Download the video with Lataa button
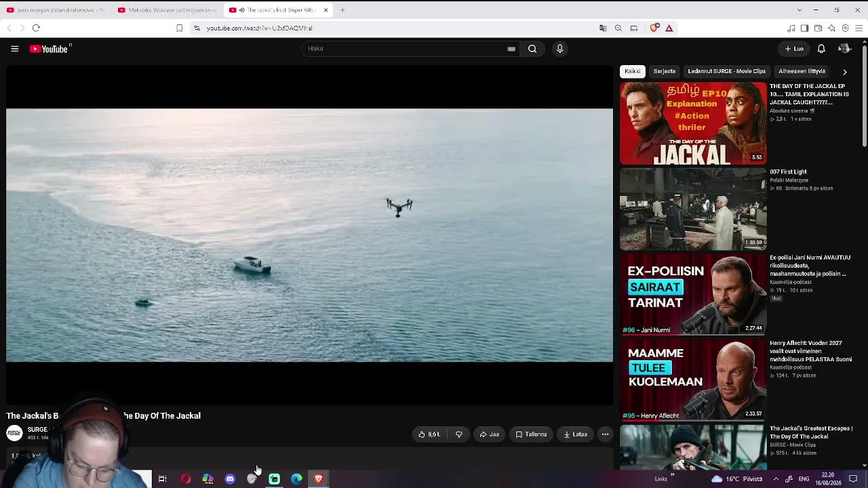Image resolution: width=868 pixels, height=488 pixels. (x=576, y=434)
